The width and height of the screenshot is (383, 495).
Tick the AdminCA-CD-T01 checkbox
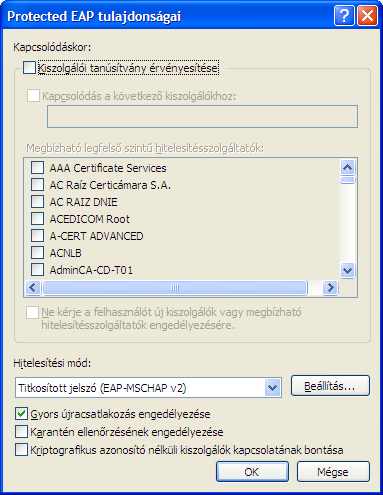(x=37, y=269)
